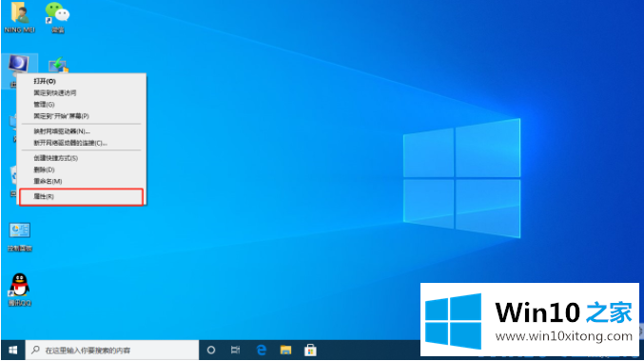Choose disconnect network drive (C)... entry

coord(81,143)
